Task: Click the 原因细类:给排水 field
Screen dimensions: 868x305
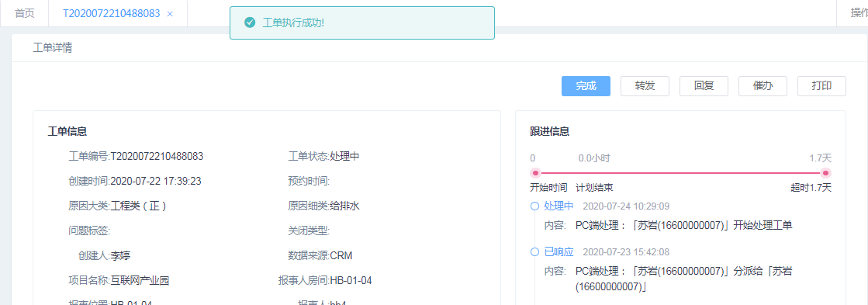Action: 323,206
